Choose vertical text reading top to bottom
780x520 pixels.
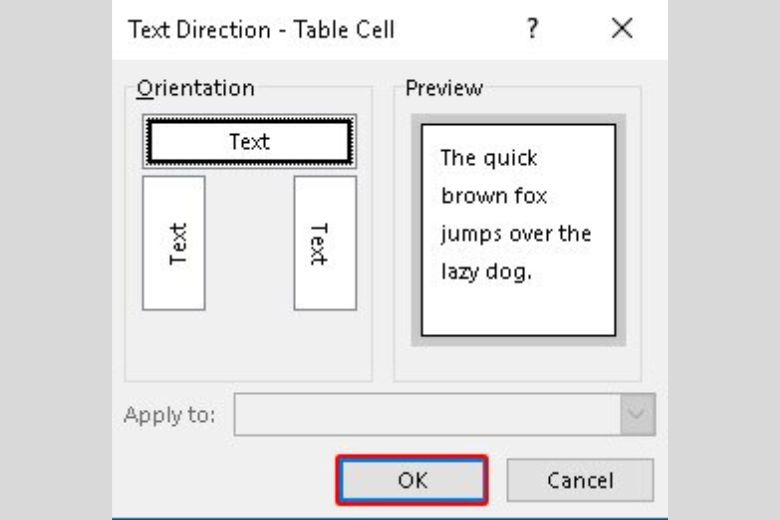325,243
